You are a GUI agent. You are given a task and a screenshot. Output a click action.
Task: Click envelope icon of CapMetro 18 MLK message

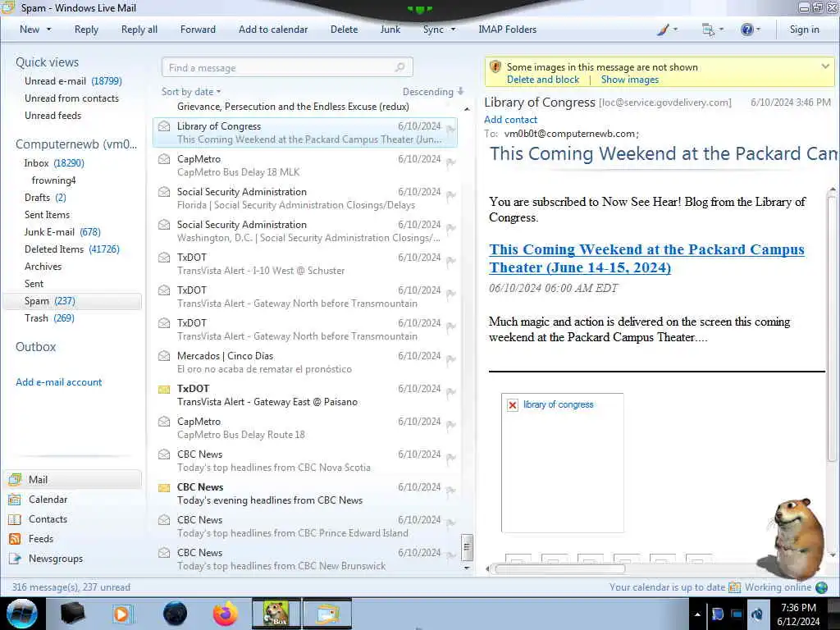click(x=164, y=159)
